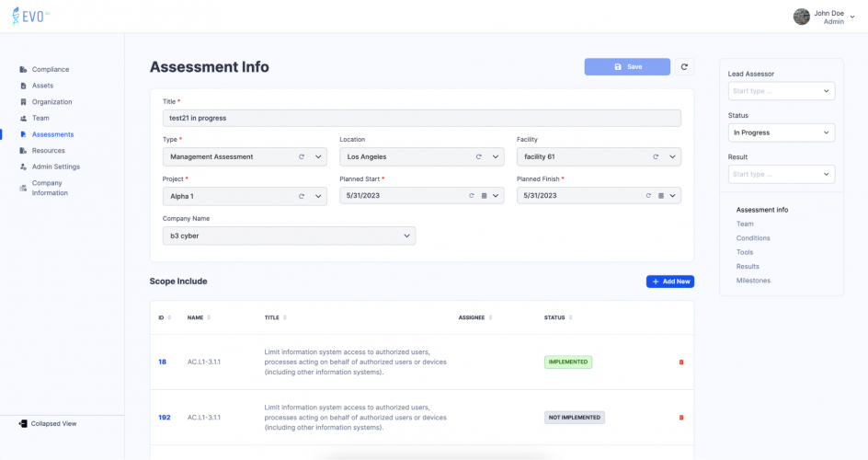Screen dimensions: 868x460
Task: Click the Save button
Action: (627, 67)
